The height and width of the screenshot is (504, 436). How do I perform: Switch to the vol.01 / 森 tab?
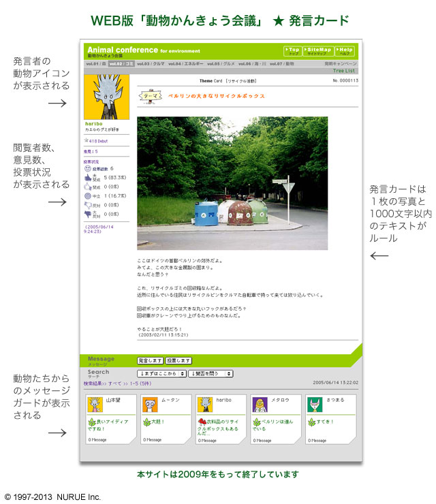coord(96,63)
